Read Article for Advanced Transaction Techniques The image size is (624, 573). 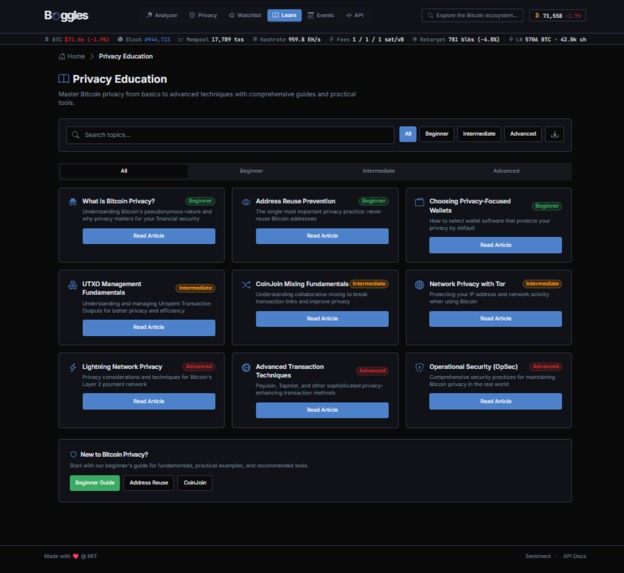(322, 410)
